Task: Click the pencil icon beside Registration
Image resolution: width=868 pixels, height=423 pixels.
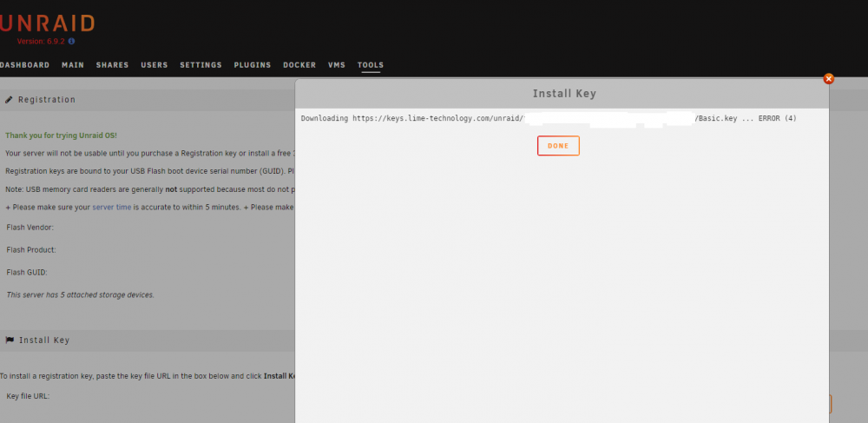Action: point(9,100)
